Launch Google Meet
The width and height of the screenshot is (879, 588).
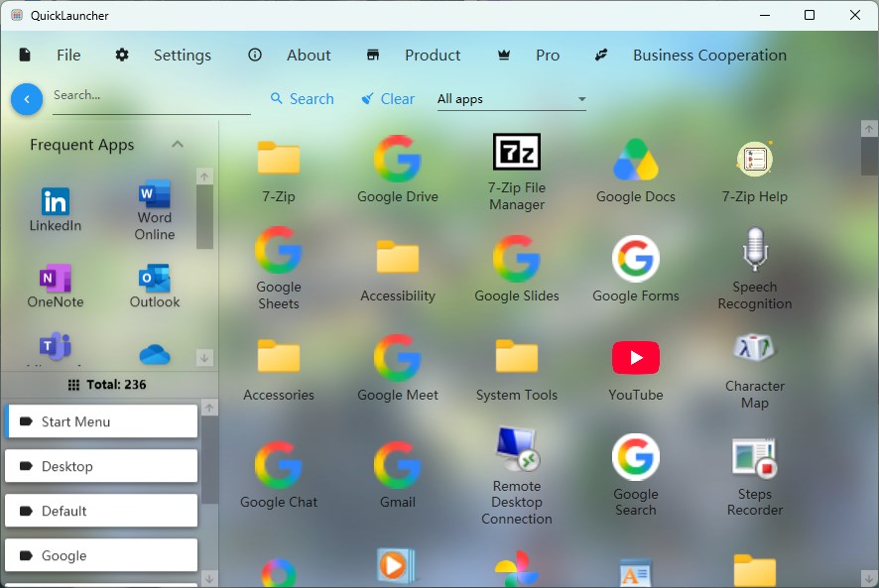pyautogui.click(x=398, y=368)
